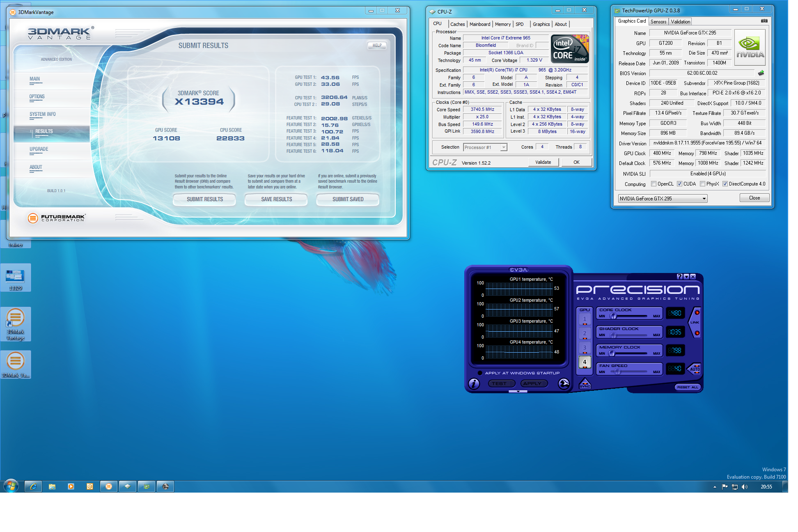Image resolution: width=798 pixels, height=532 pixels.
Task: Toggle PhysX checkbox in GPU-Z
Action: (702, 184)
